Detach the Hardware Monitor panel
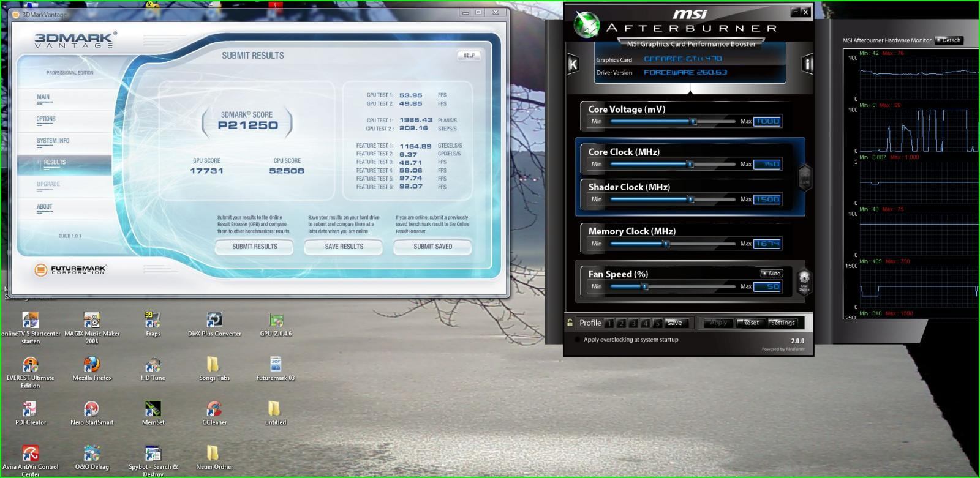This screenshot has width=980, height=478. point(949,40)
